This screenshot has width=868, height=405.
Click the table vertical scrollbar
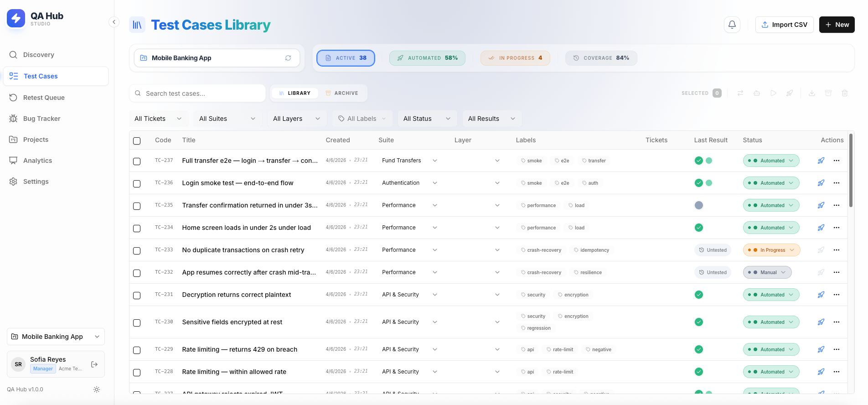[x=851, y=170]
